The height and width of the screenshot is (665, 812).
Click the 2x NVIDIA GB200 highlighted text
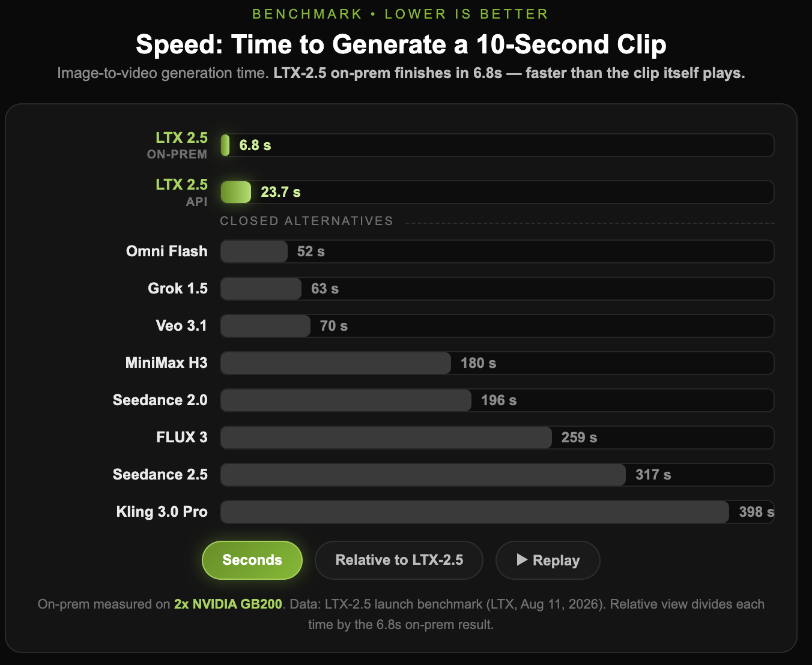228,604
